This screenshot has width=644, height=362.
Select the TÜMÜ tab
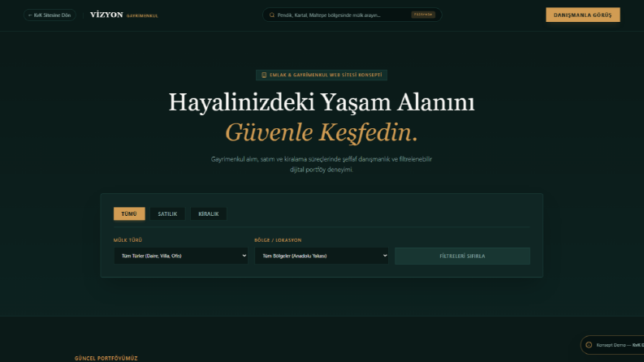(129, 213)
